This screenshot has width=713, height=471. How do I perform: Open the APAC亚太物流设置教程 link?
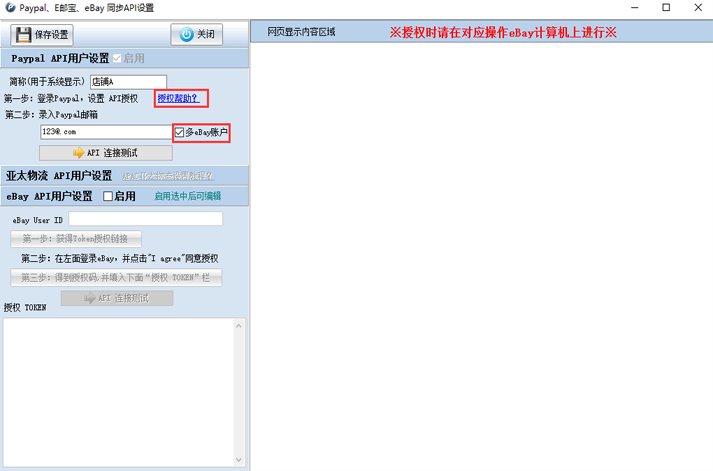168,176
